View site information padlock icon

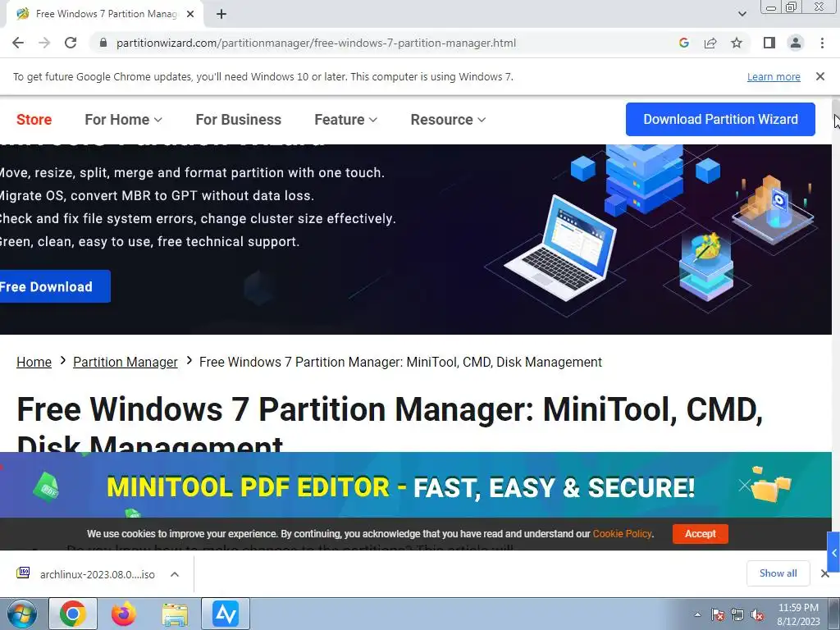coord(103,43)
